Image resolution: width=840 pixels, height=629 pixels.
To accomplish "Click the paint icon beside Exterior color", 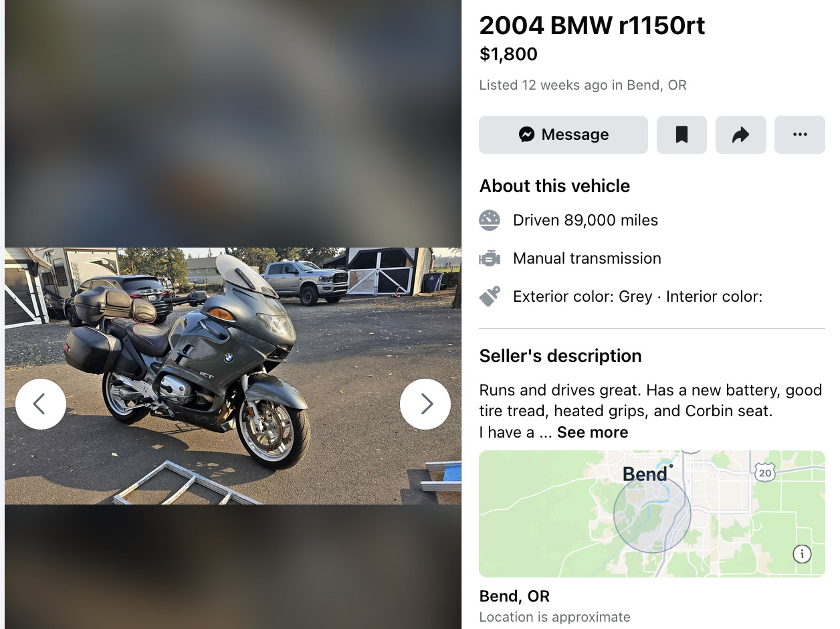I will 490,296.
